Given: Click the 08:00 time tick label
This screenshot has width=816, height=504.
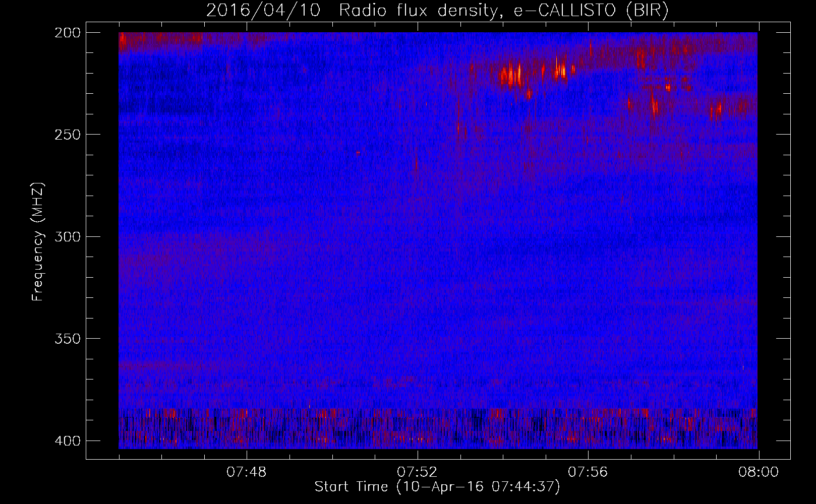Looking at the screenshot, I should pos(759,472).
